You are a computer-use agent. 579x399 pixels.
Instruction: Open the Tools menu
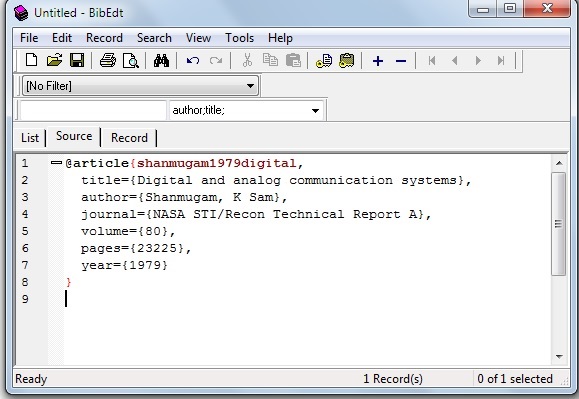coord(239,38)
